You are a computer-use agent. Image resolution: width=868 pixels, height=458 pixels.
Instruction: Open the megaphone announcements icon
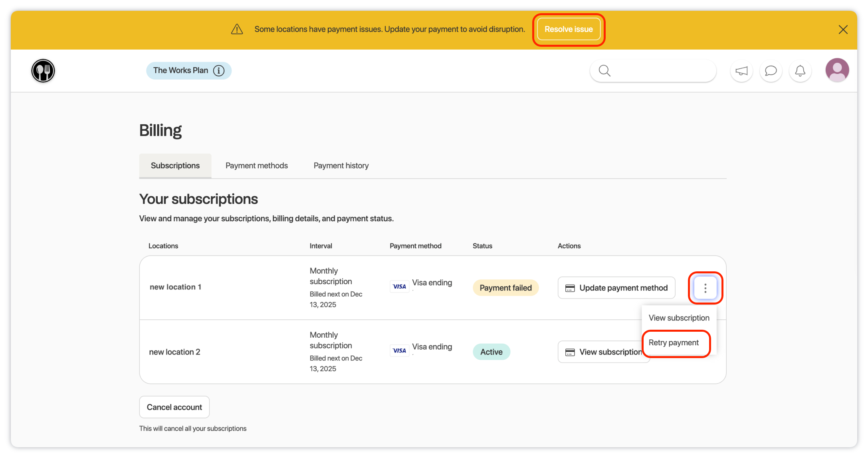[741, 71]
